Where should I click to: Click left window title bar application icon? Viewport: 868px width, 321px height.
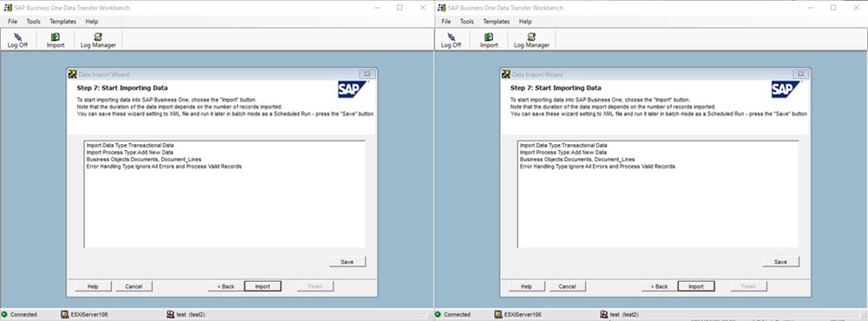[9, 8]
